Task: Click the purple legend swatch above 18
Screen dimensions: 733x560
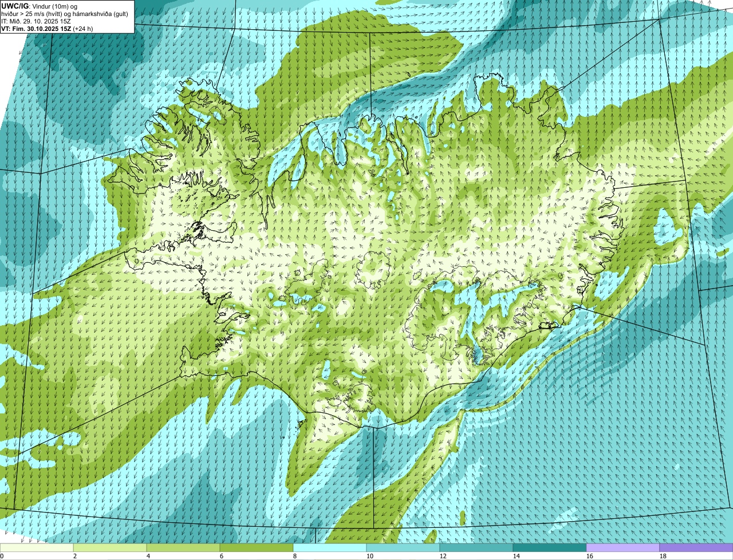Action: click(696, 548)
